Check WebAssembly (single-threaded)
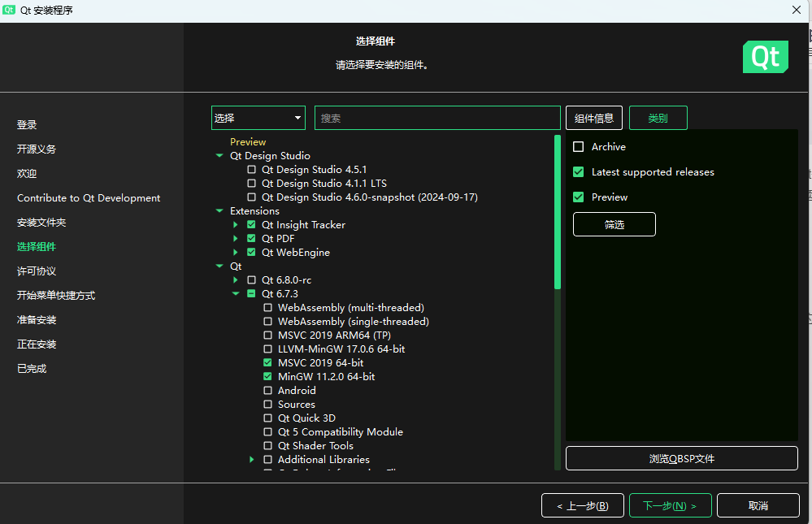This screenshot has width=812, height=524. point(267,322)
